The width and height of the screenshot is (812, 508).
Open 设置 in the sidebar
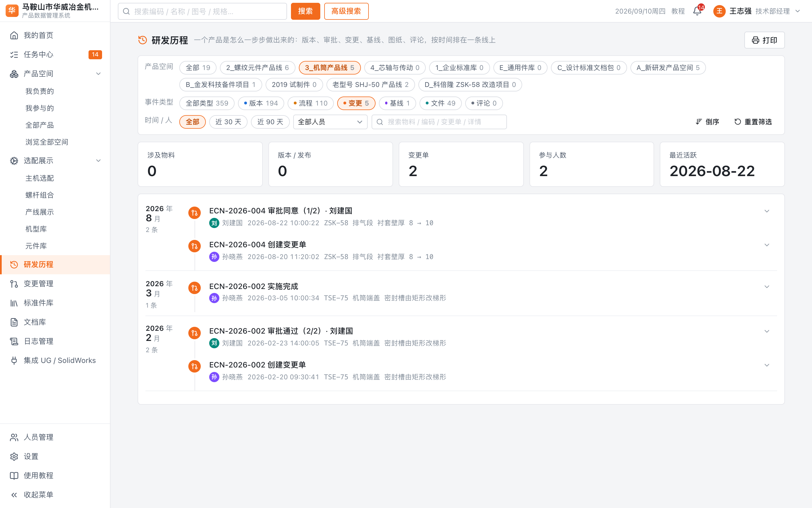55,456
